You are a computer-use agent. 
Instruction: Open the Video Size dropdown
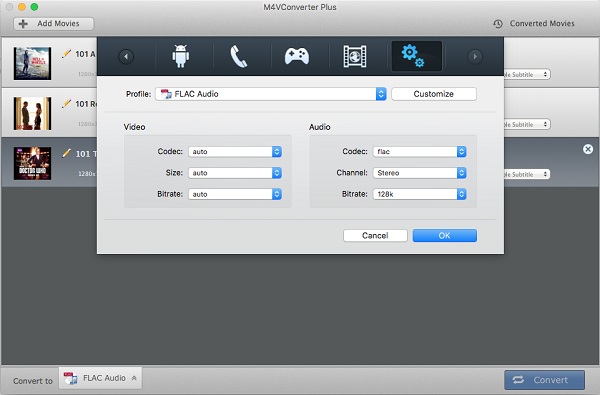235,173
